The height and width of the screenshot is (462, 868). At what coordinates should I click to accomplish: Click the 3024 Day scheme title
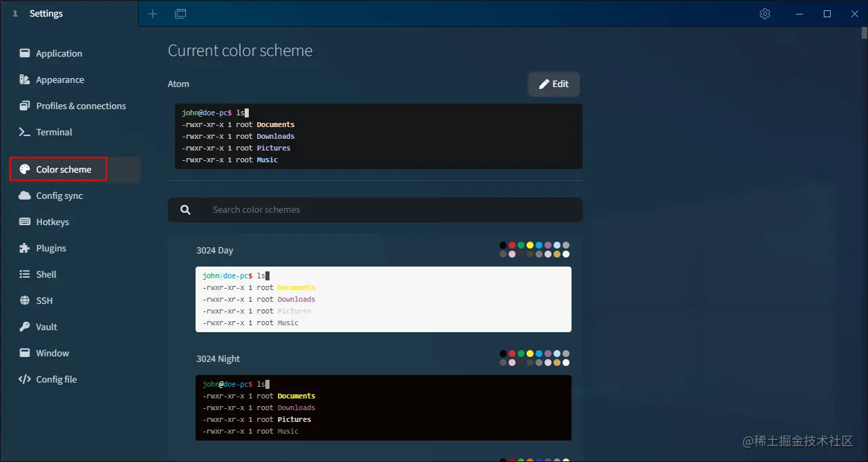click(x=215, y=250)
